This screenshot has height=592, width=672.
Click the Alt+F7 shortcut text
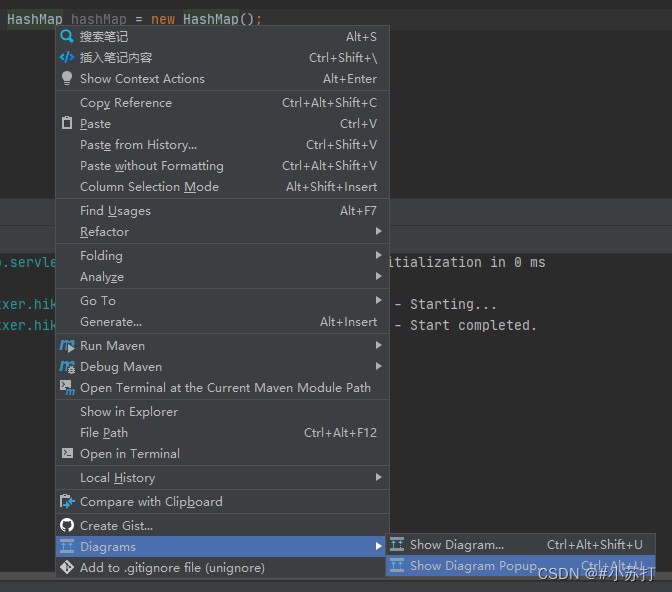358,210
